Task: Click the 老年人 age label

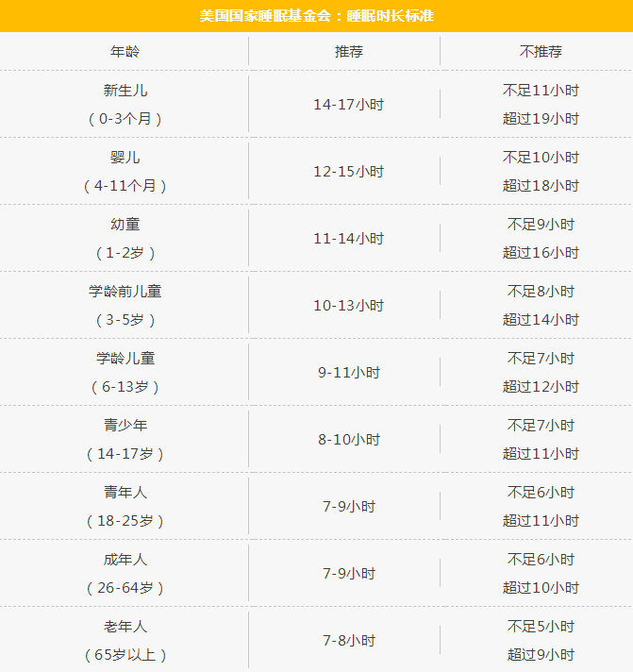Action: coord(125,627)
